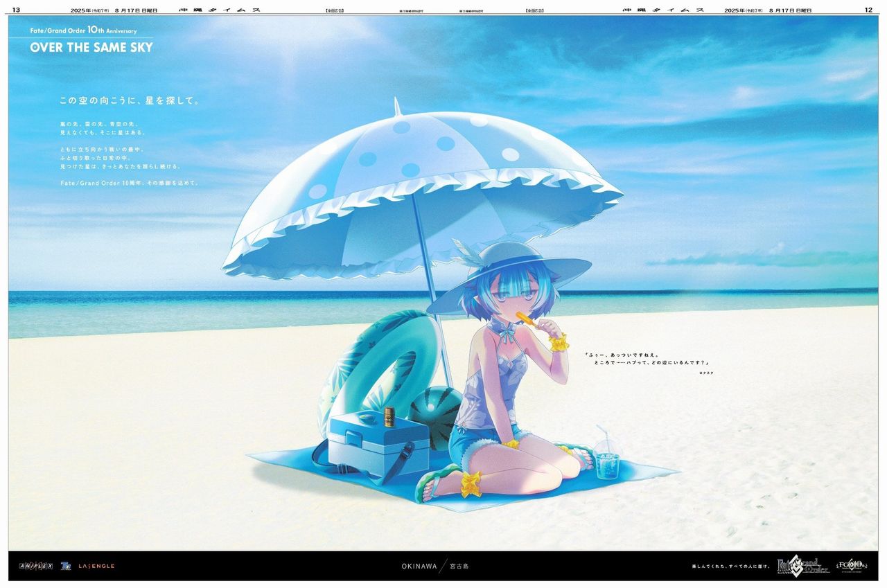
Task: Click the line 'Fate/Grand Order 10周年、その感謝を込めて。'
Action: (x=130, y=183)
